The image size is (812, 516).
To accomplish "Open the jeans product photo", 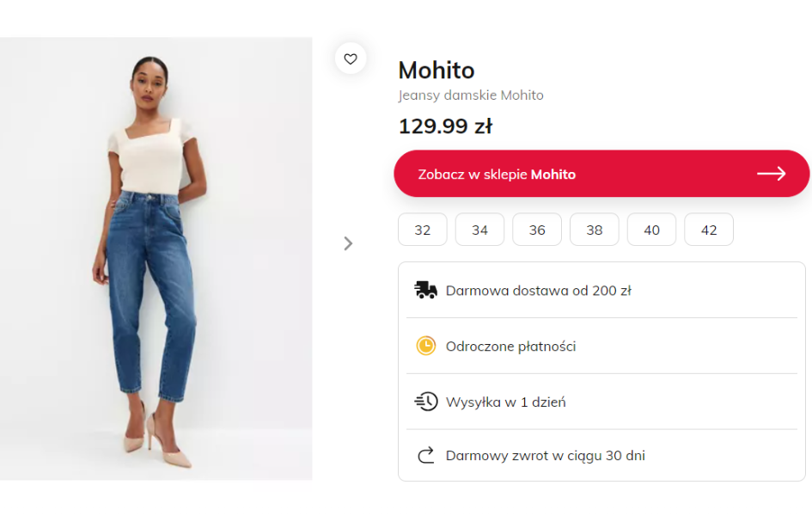I will [x=156, y=258].
